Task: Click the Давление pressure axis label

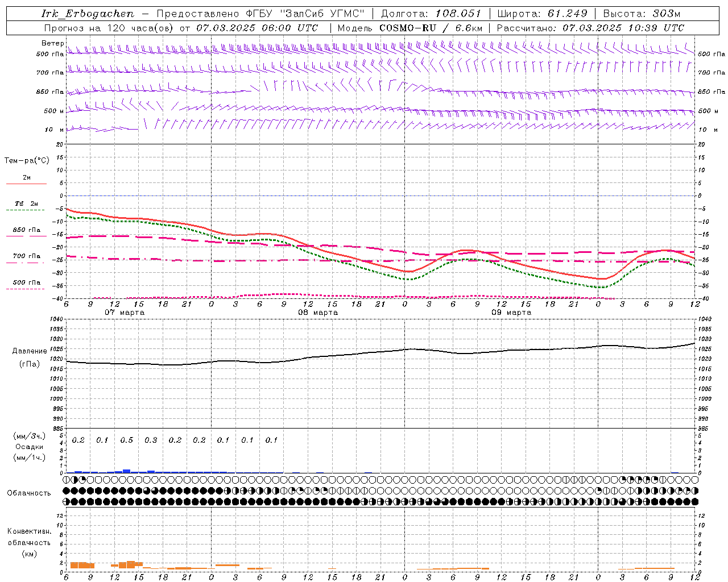Action: click(30, 351)
